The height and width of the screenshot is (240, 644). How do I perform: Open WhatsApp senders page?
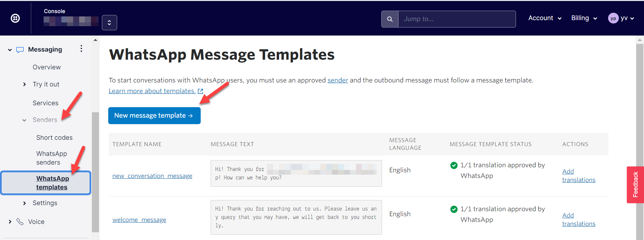[52, 158]
